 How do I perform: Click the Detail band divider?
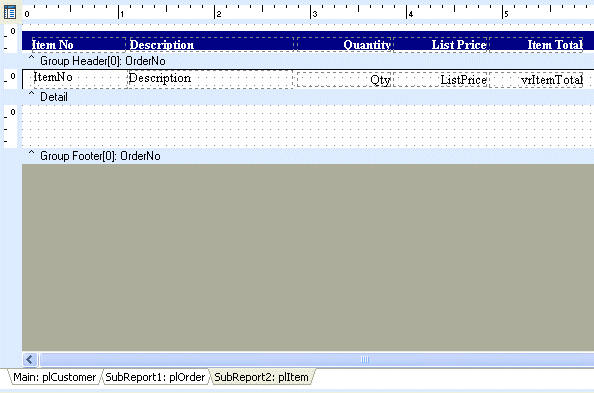[x=308, y=97]
